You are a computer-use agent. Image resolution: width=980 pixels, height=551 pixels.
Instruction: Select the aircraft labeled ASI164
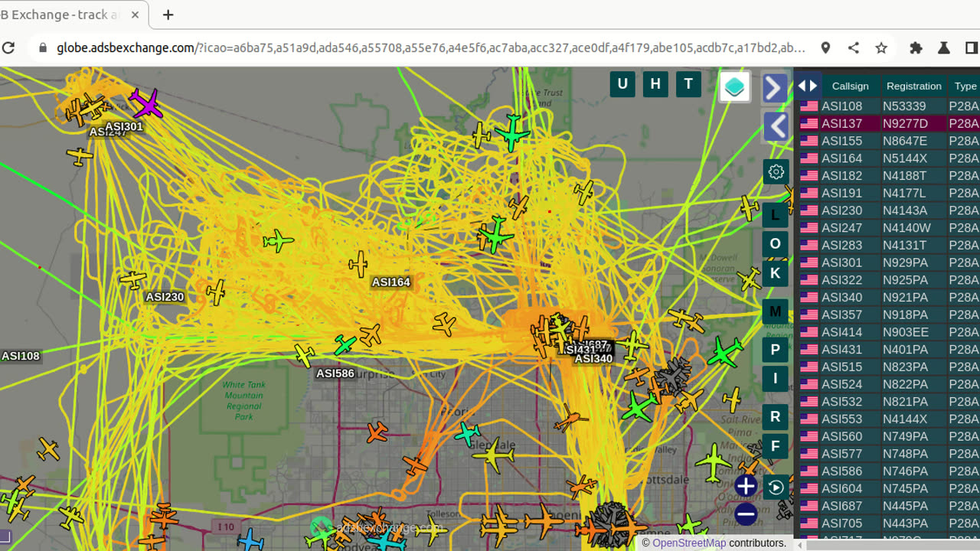coord(358,264)
